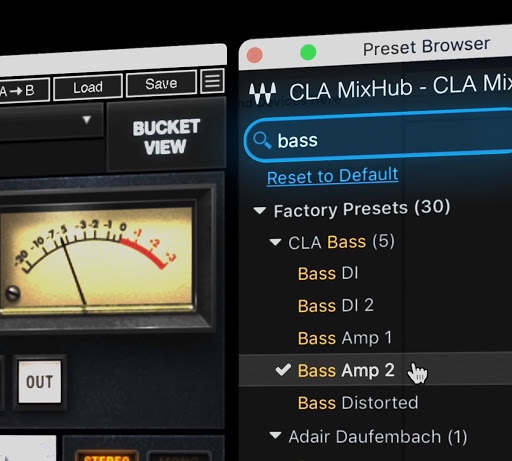The height and width of the screenshot is (461, 512).
Task: Click the search field containing bass
Action: click(x=378, y=136)
